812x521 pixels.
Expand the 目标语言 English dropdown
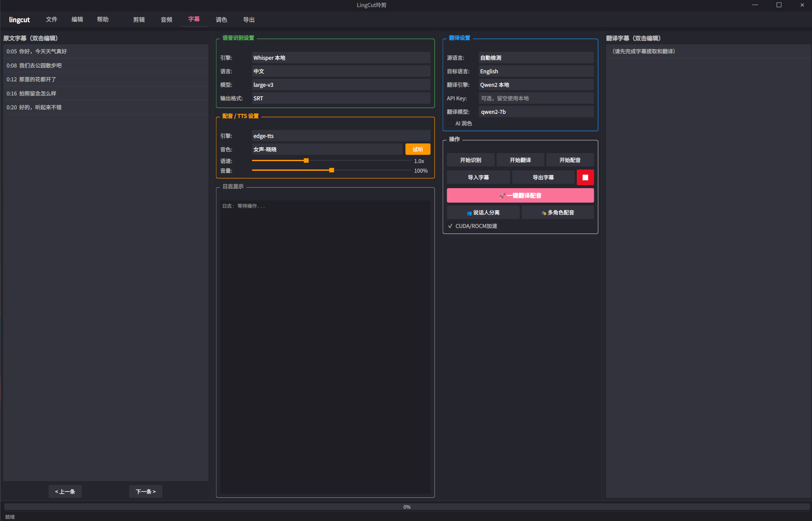pos(536,71)
